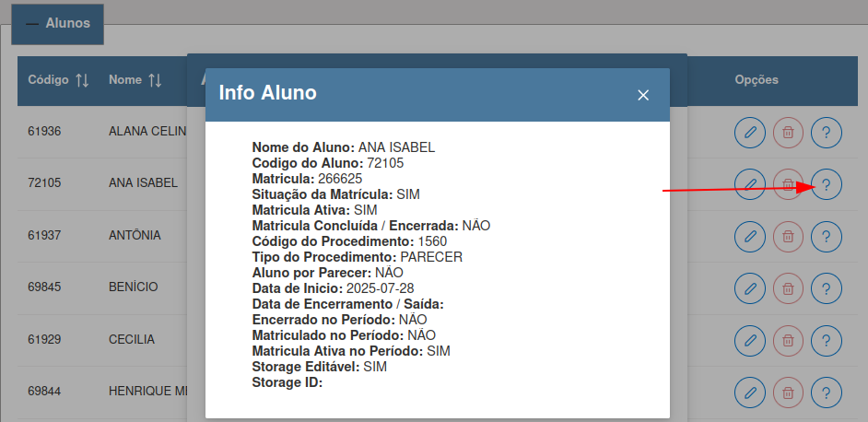
Task: Open info for student 69844
Action: tap(827, 393)
